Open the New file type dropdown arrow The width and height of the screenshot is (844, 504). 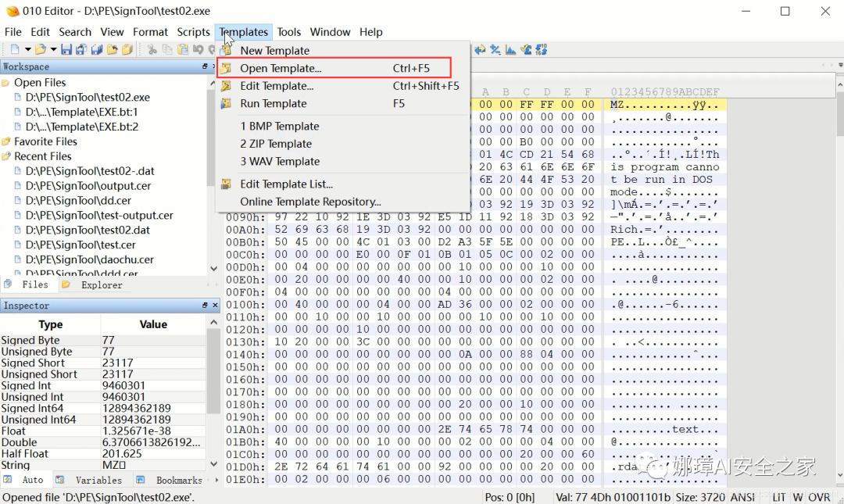tap(27, 49)
